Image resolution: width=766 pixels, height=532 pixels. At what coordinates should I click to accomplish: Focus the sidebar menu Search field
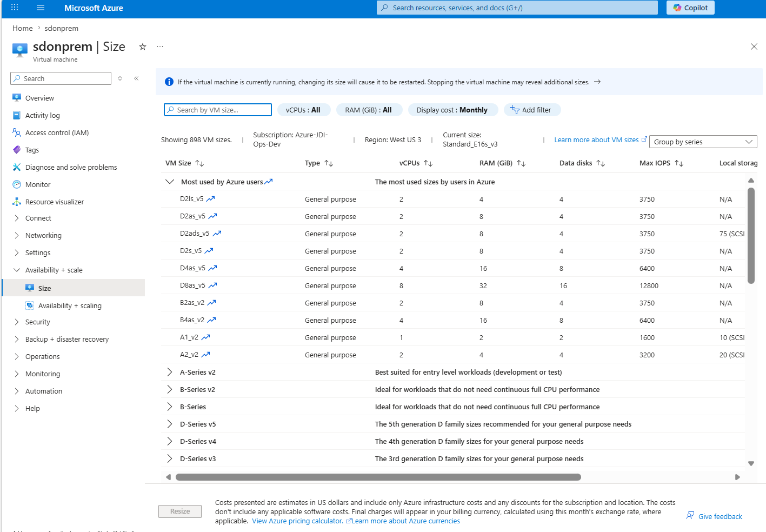(61, 78)
